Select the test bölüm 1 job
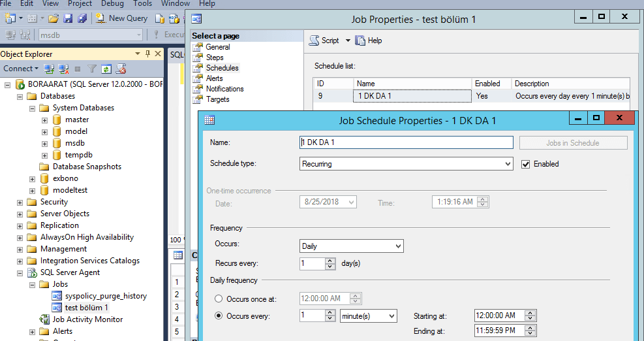Screen dimensions: 644x341 pyautogui.click(x=86, y=307)
